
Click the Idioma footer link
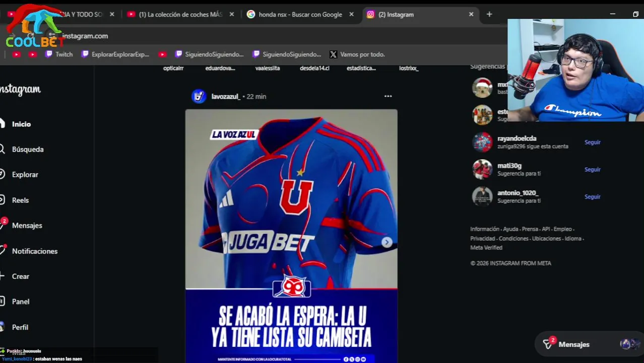coord(573,238)
